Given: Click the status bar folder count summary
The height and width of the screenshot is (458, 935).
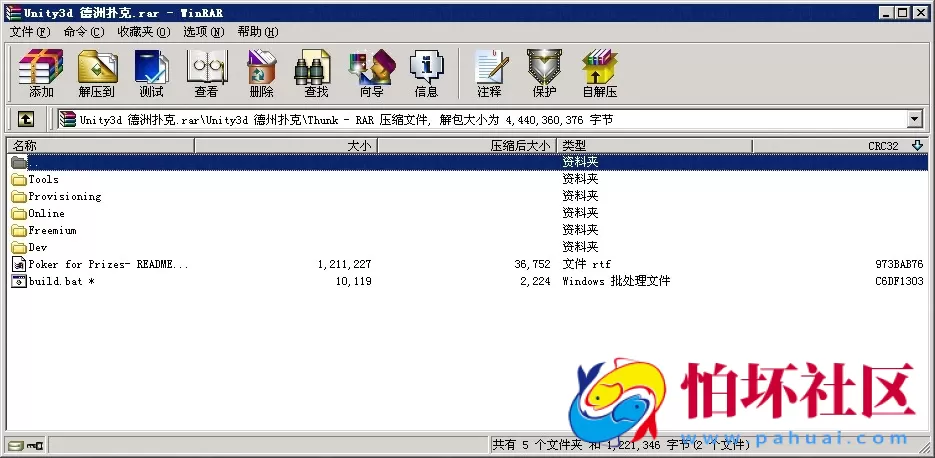Looking at the screenshot, I should (x=621, y=444).
